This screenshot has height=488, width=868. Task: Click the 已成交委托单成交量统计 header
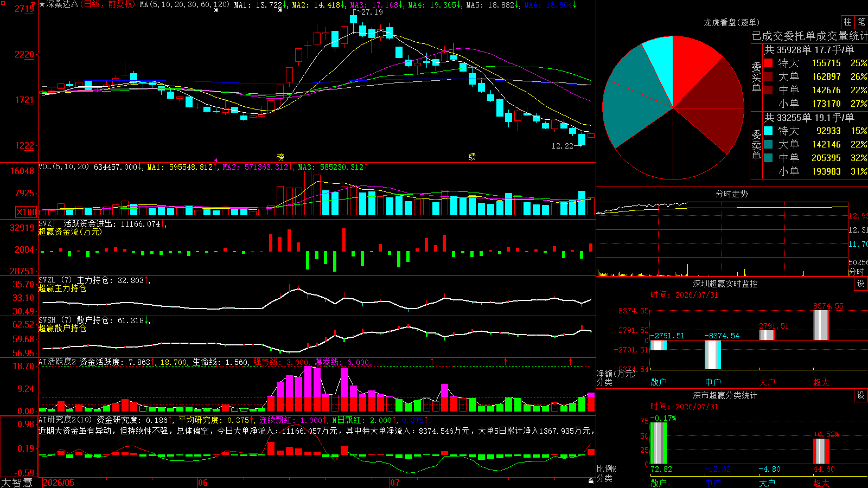tap(809, 36)
